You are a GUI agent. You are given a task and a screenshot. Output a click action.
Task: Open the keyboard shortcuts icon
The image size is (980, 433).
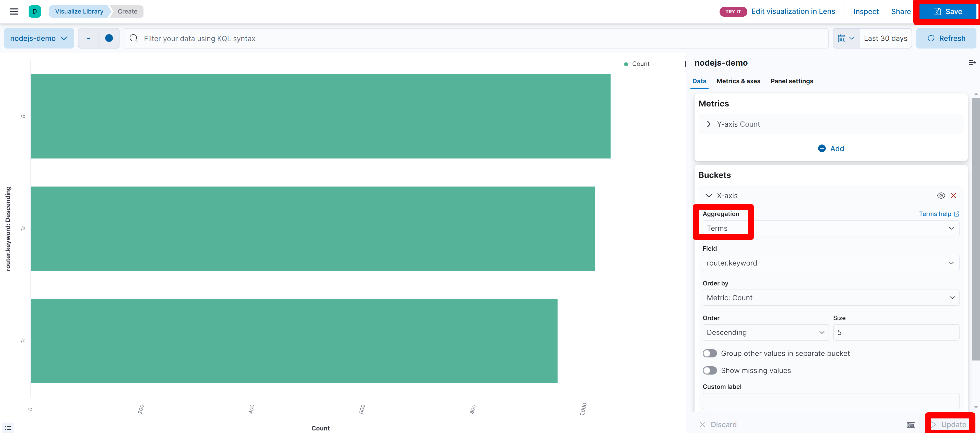pos(911,425)
